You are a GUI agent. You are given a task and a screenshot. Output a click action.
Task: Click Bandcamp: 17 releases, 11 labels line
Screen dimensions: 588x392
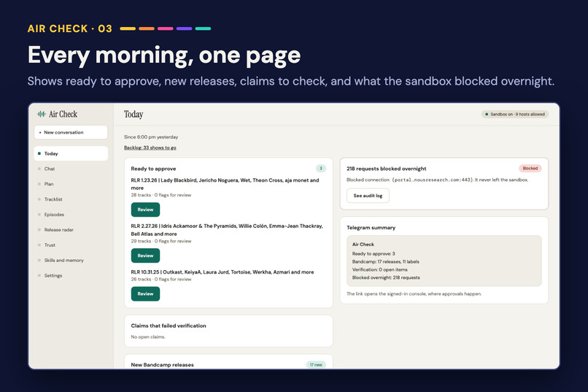click(385, 262)
